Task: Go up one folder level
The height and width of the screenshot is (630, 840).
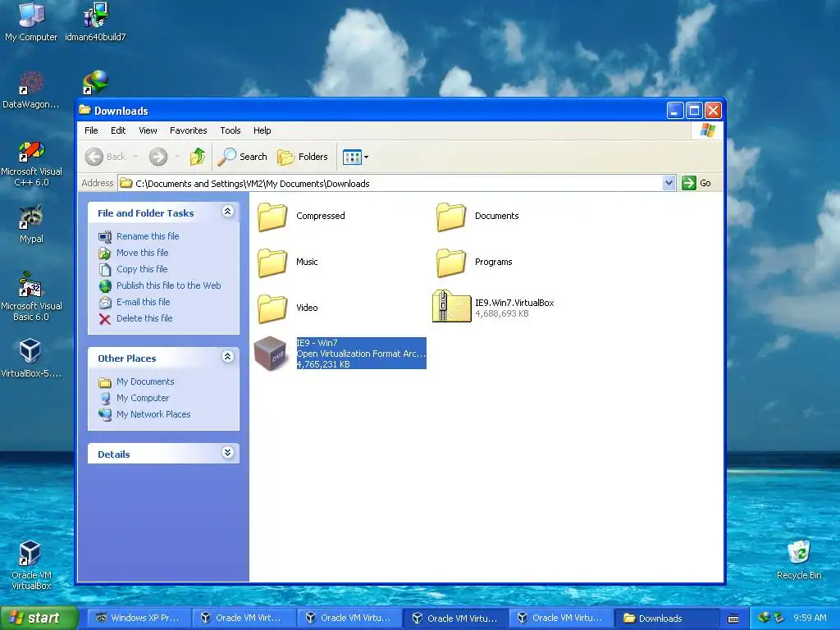Action: (197, 157)
